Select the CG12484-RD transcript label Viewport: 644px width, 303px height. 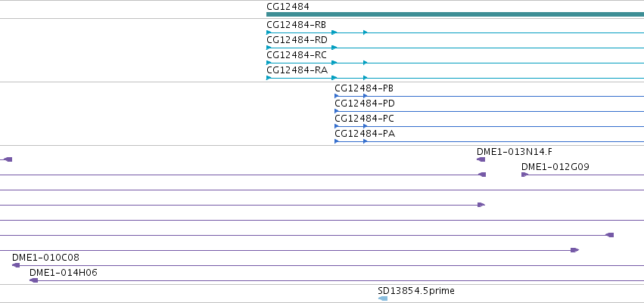tap(297, 40)
